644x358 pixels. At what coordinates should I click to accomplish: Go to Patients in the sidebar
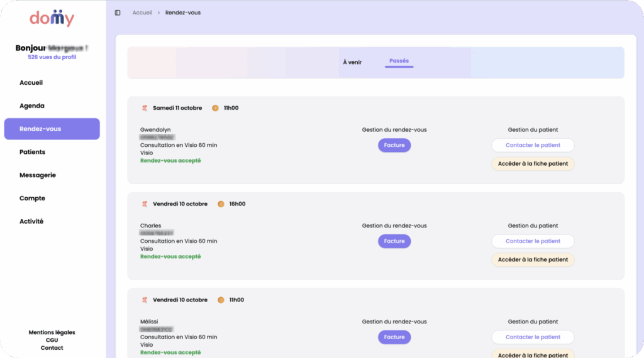click(33, 152)
